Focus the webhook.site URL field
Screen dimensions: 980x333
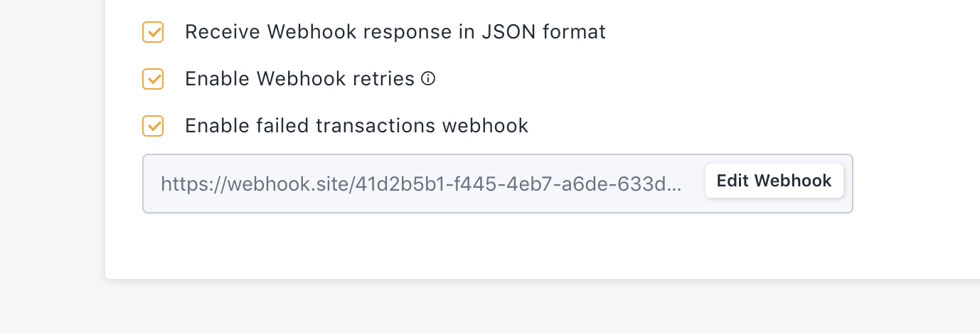(x=497, y=184)
